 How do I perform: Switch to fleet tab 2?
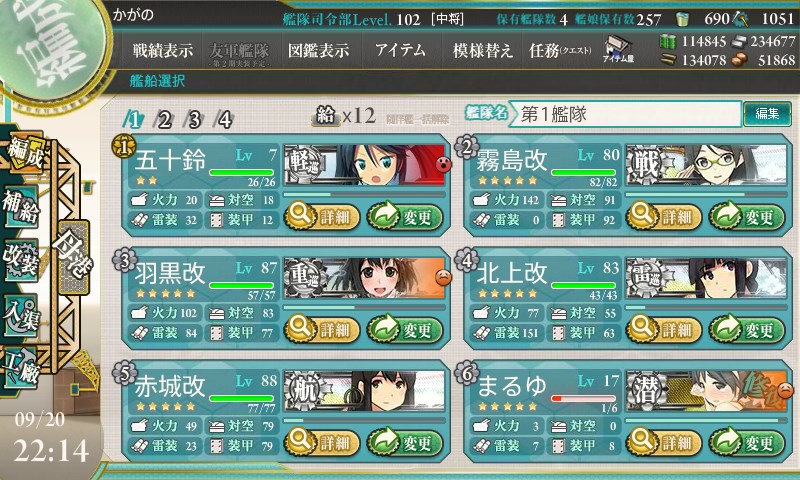[164, 120]
